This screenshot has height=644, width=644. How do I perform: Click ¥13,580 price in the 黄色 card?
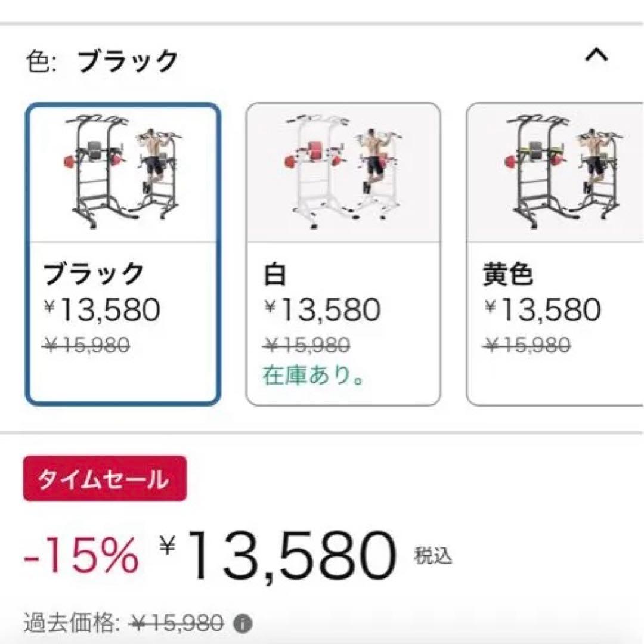click(x=543, y=310)
